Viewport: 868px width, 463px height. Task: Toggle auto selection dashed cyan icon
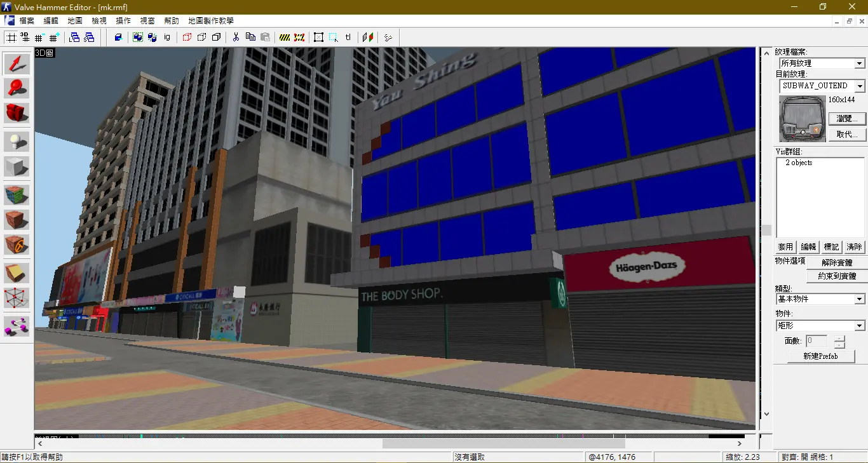(x=334, y=37)
